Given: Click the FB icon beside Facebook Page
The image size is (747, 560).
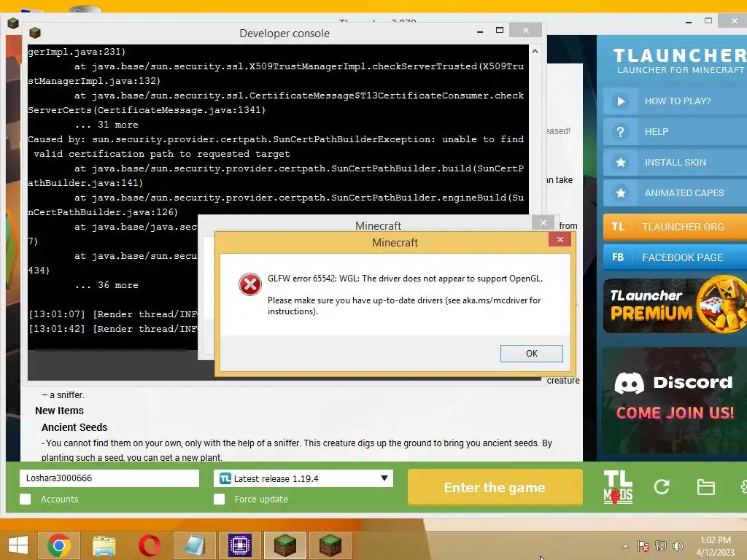Looking at the screenshot, I should pyautogui.click(x=618, y=257).
